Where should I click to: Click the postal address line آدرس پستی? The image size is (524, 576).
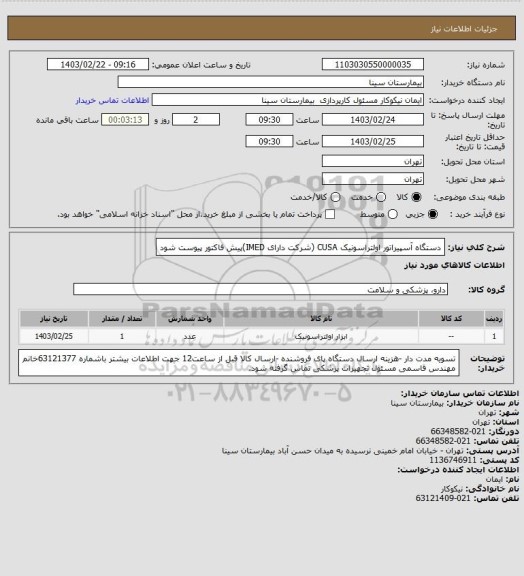tap(370, 450)
